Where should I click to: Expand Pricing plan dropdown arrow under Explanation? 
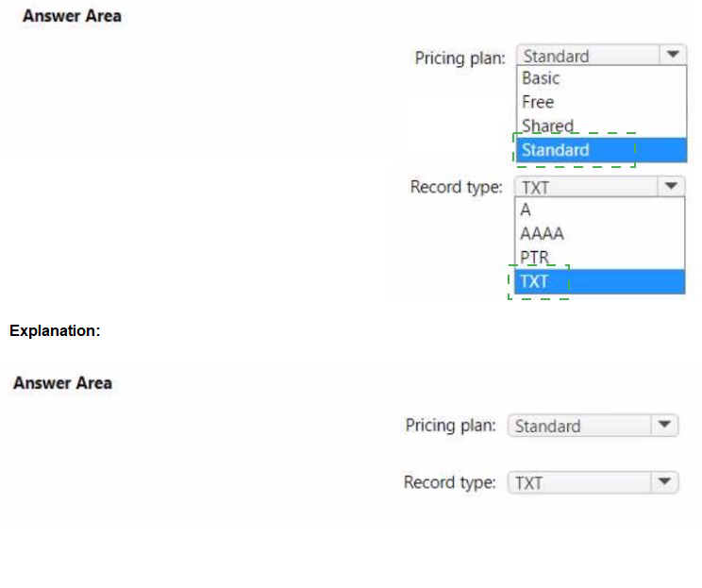(664, 426)
